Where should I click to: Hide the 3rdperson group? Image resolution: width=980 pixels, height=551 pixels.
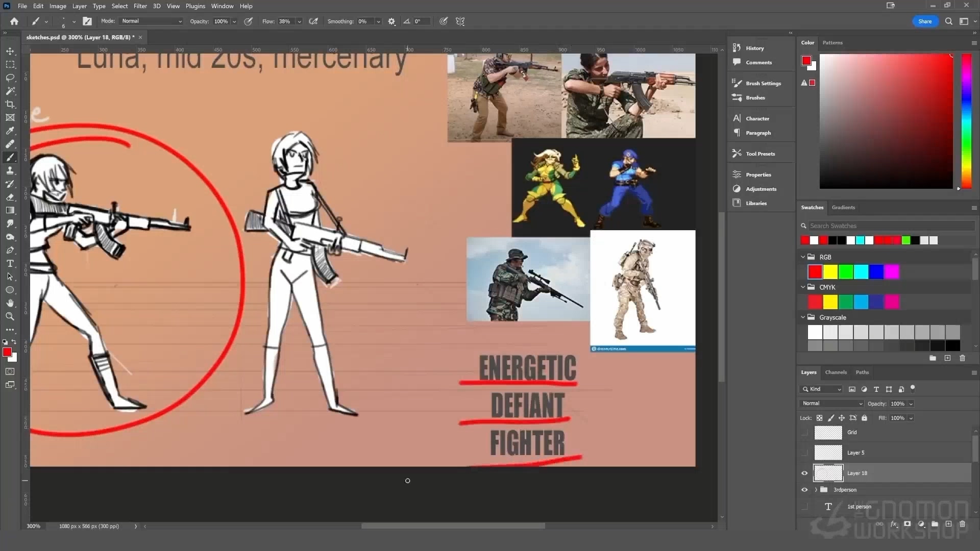coord(804,490)
